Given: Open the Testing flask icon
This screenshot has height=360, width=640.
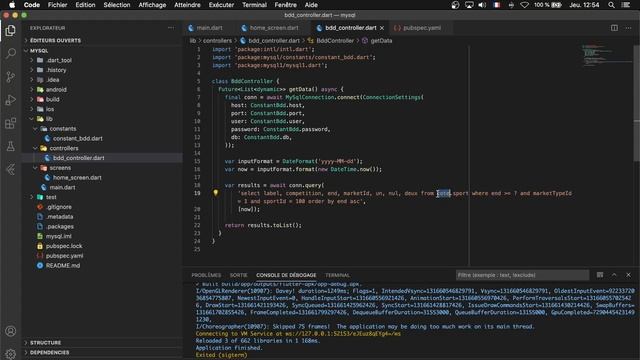Looking at the screenshot, I should [11, 146].
